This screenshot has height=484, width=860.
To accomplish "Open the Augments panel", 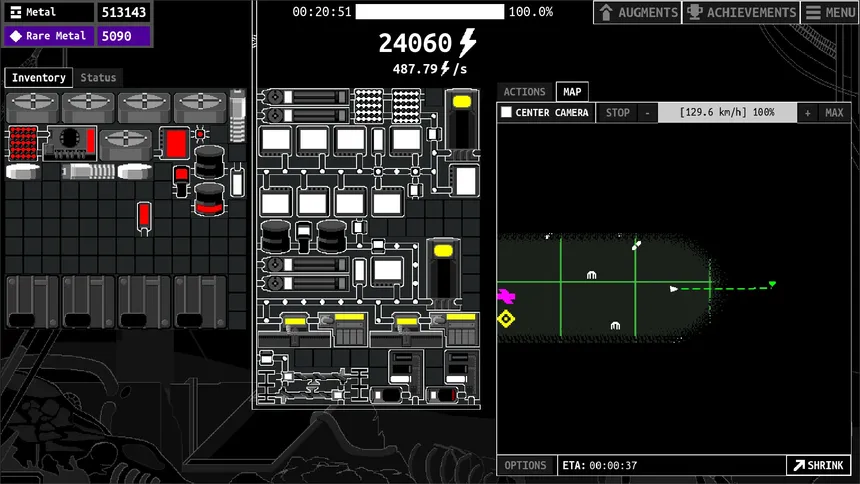I will click(636, 13).
